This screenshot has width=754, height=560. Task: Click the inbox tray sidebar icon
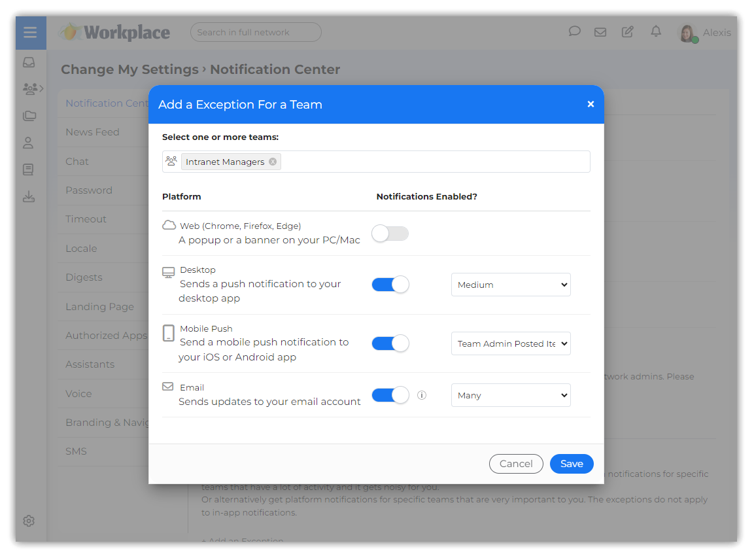[x=29, y=63]
